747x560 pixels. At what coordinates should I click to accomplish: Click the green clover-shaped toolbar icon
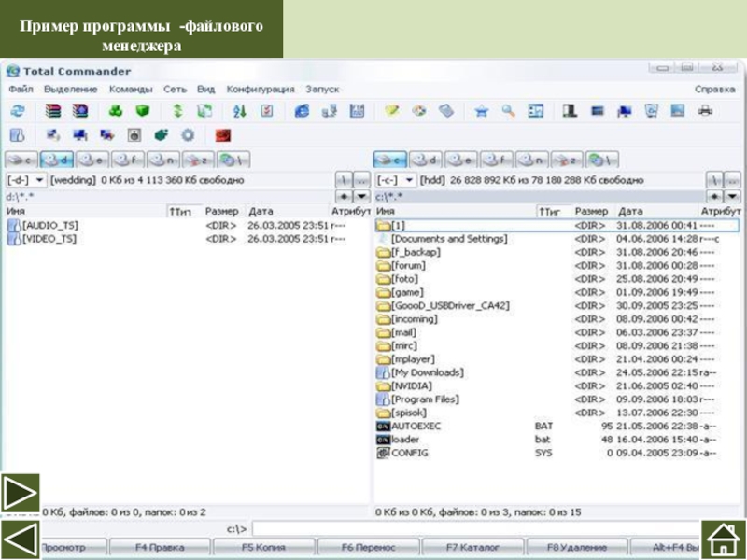[116, 111]
